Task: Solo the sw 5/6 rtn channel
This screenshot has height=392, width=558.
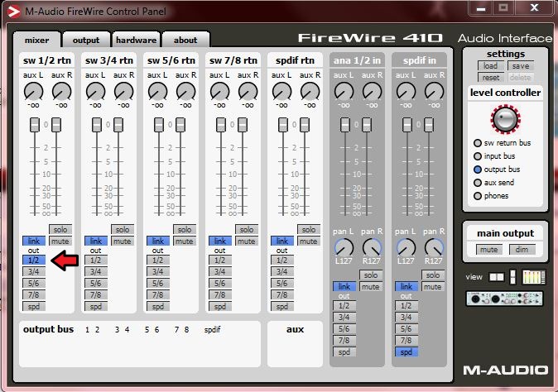Action: [x=185, y=230]
